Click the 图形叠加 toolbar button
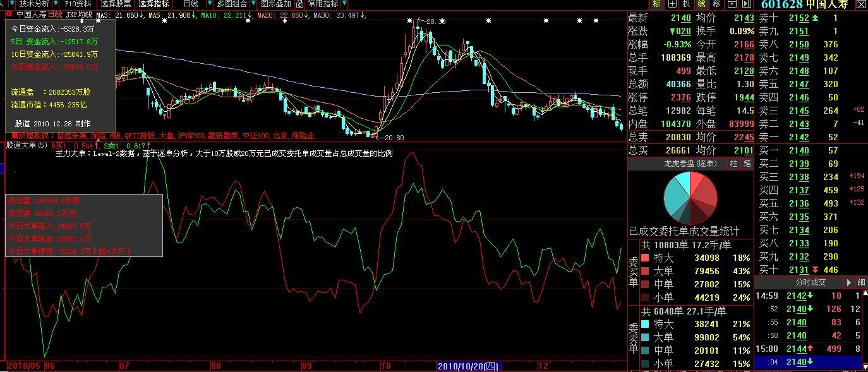Screen dimensions: 868x372 (276, 4)
